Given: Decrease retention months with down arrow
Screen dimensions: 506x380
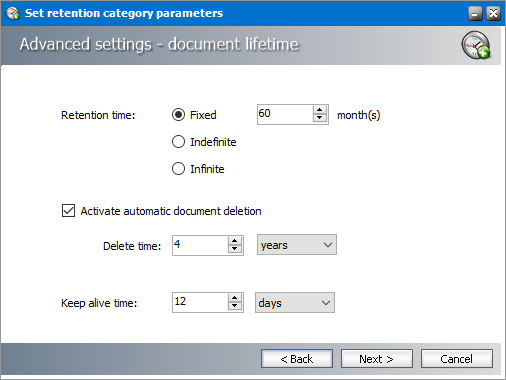Looking at the screenshot, I should pyautogui.click(x=320, y=118).
